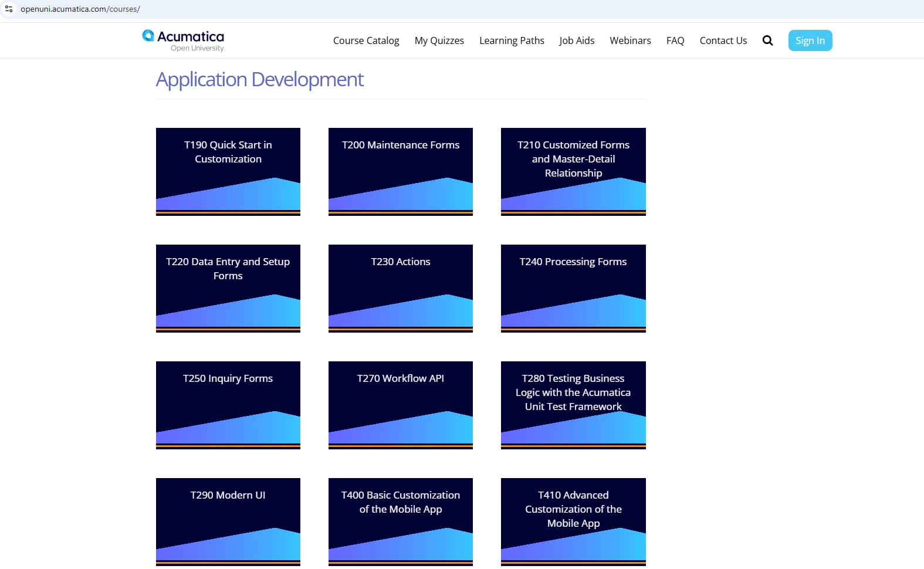
Task: Click the Acumatica Open University logo
Action: 183,40
